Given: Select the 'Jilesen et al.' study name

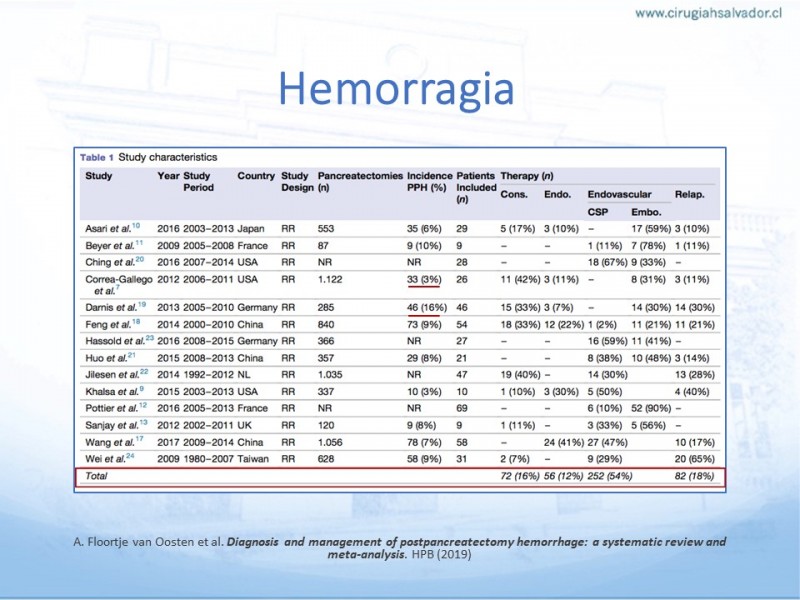Looking at the screenshot, I should pos(112,374).
